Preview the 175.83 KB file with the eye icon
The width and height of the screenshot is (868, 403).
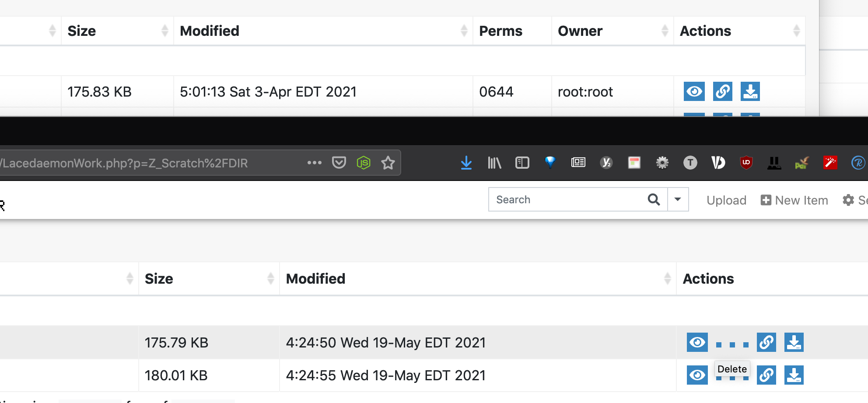coord(694,91)
